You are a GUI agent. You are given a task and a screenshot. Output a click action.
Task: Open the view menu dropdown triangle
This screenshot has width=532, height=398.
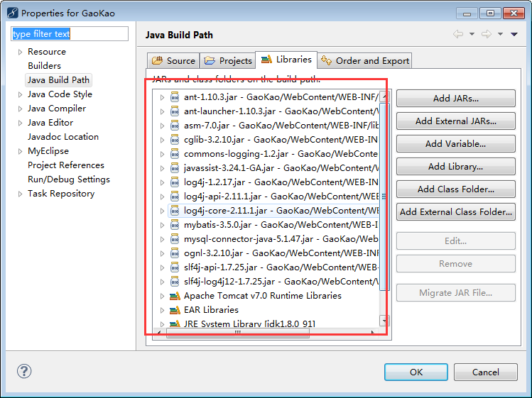click(514, 34)
